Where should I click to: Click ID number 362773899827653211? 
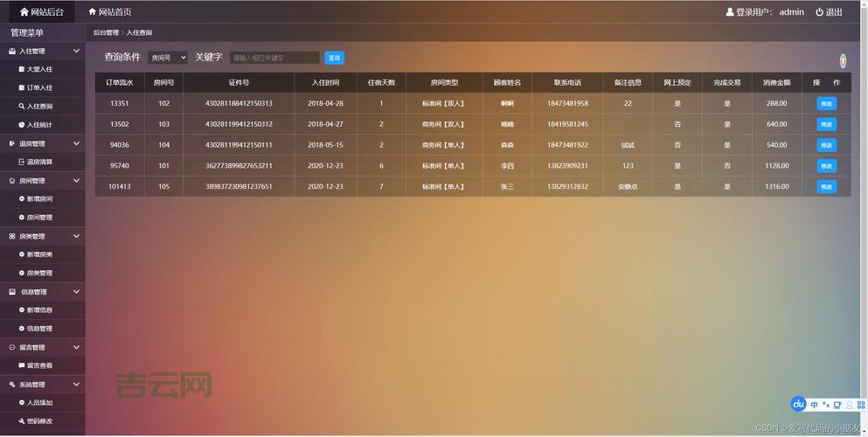pos(239,166)
